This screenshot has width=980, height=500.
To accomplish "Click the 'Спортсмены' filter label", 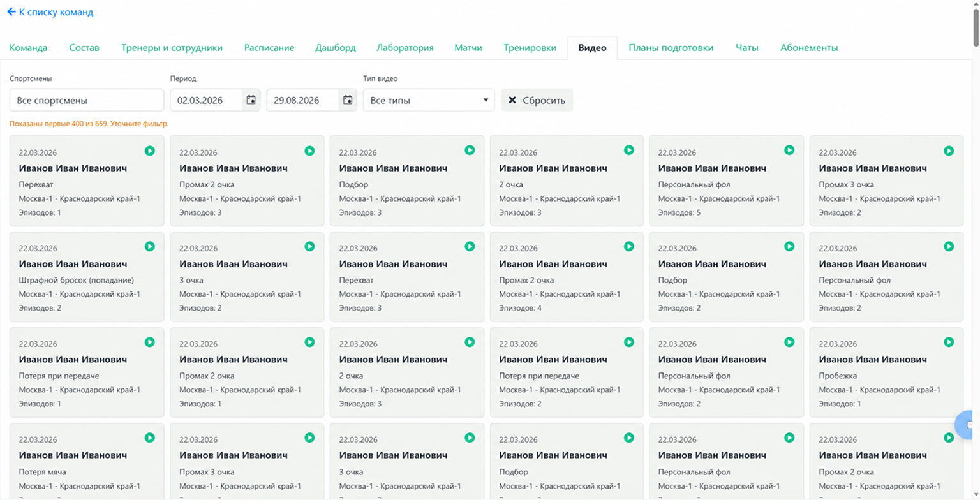I will point(31,78).
